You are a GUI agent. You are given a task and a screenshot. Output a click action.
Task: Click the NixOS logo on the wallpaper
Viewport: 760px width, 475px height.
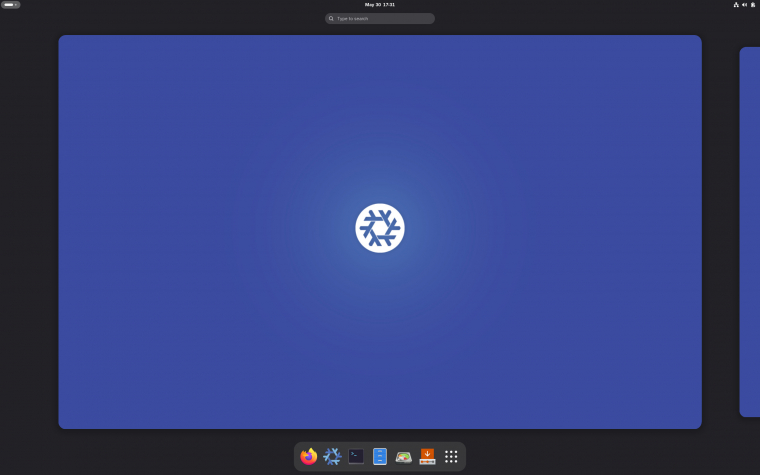pos(380,228)
